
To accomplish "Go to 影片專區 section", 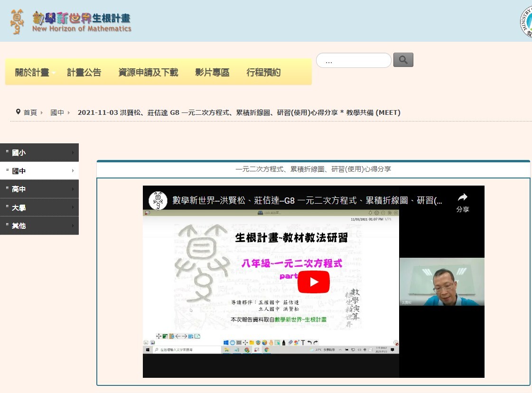I will pyautogui.click(x=212, y=73).
